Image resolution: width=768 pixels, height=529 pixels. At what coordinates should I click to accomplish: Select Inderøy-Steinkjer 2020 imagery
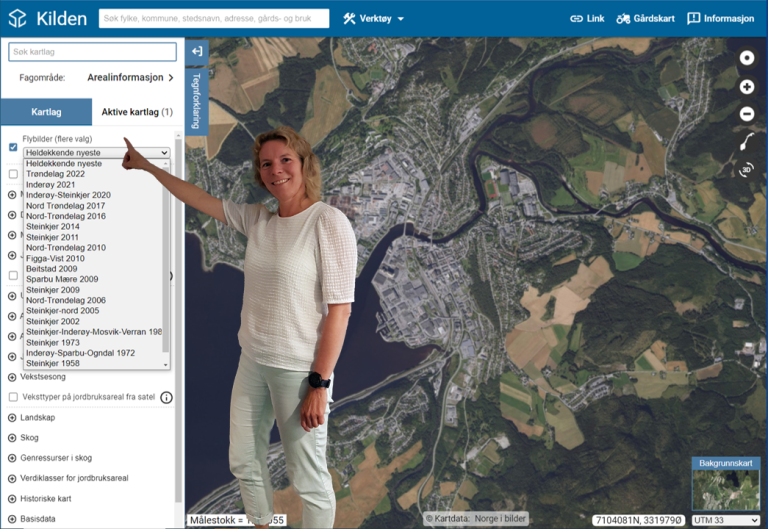68,195
